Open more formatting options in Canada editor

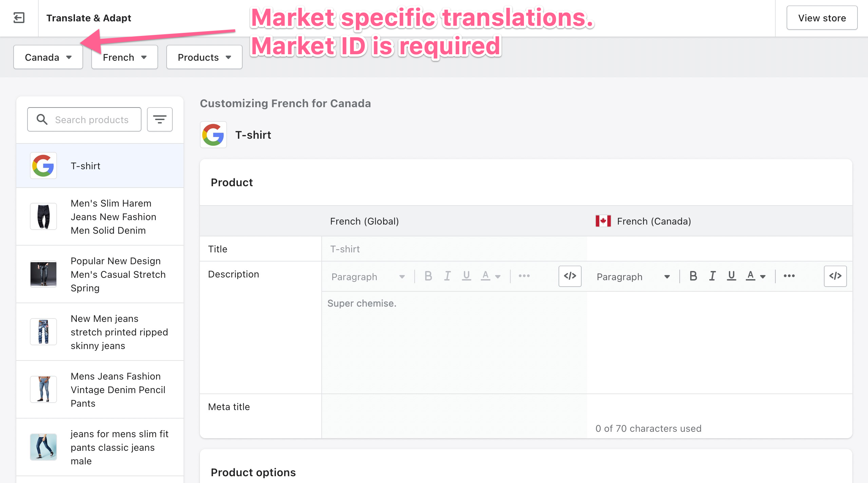(789, 276)
